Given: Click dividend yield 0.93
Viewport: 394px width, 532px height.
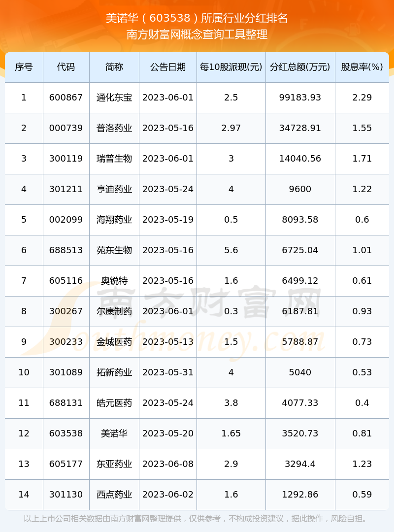Looking at the screenshot, I should (362, 311).
